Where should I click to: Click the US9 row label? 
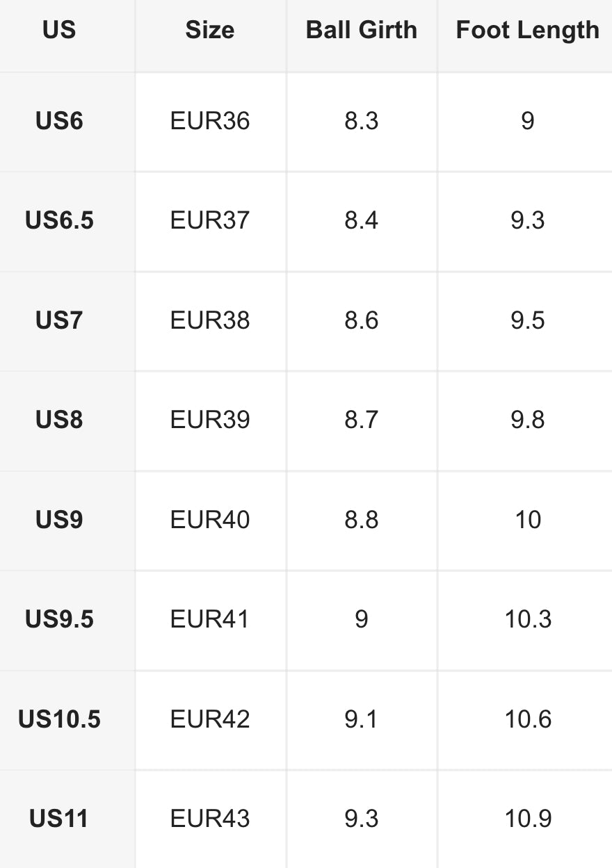tap(59, 520)
